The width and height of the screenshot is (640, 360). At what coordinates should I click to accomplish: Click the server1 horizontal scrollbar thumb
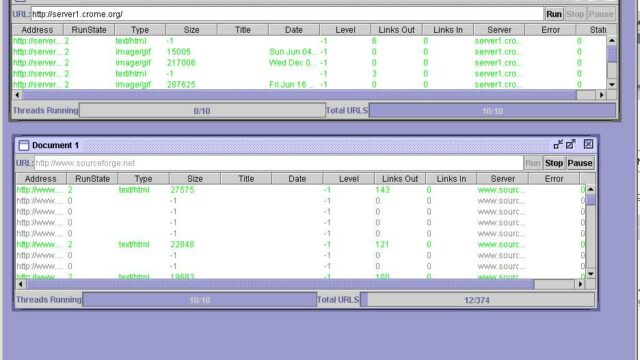coord(299,95)
